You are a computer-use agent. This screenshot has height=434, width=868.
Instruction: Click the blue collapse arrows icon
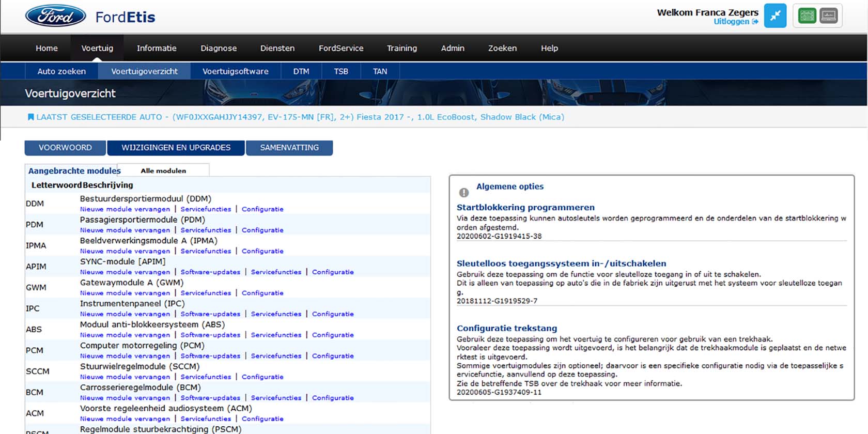[x=775, y=16]
